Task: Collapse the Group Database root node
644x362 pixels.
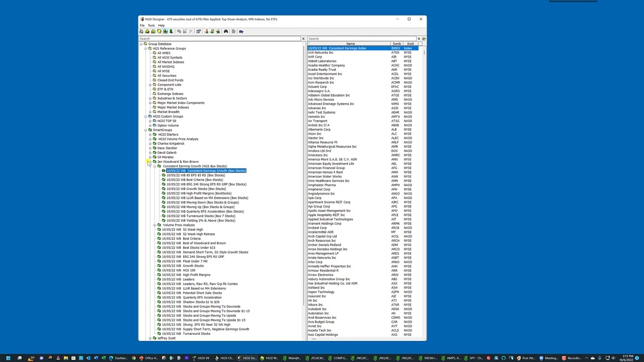Action: pyautogui.click(x=141, y=44)
